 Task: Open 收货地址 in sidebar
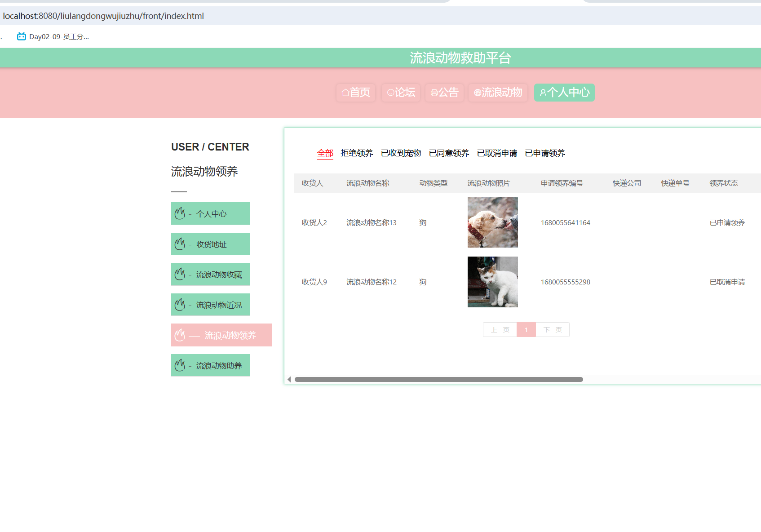point(210,244)
